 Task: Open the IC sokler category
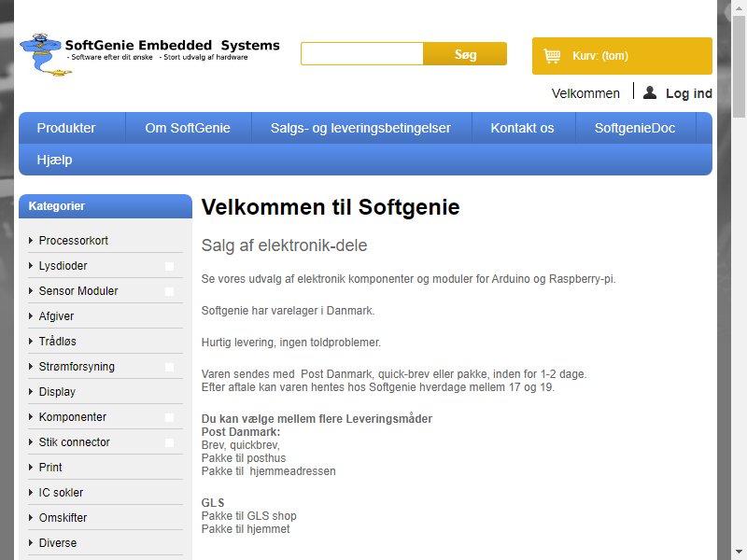point(61,493)
